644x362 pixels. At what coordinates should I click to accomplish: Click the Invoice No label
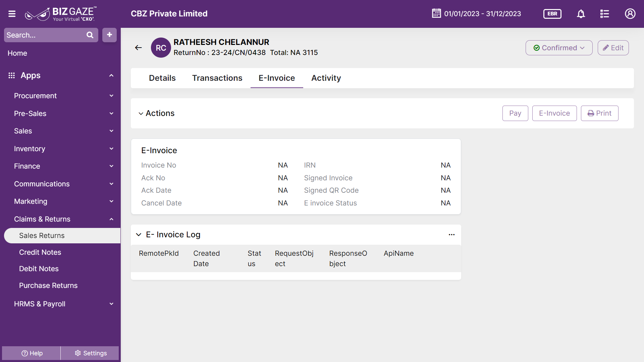coord(158,165)
